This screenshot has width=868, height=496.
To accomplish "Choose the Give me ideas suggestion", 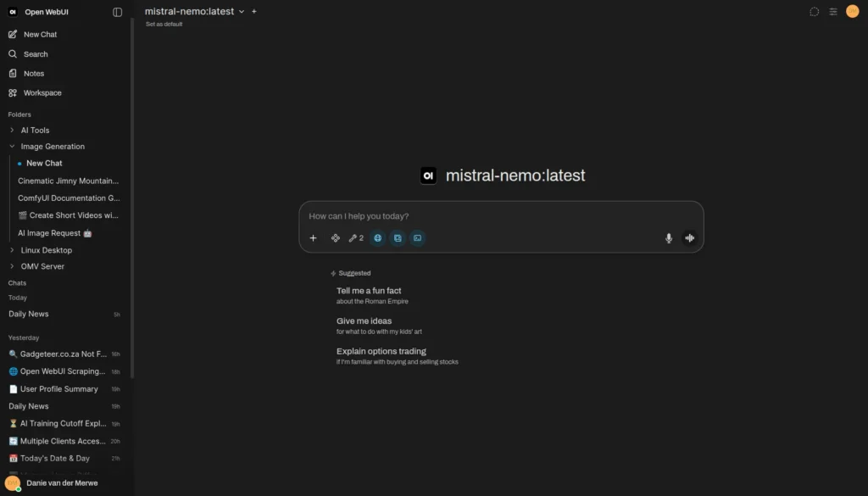I will click(x=379, y=326).
